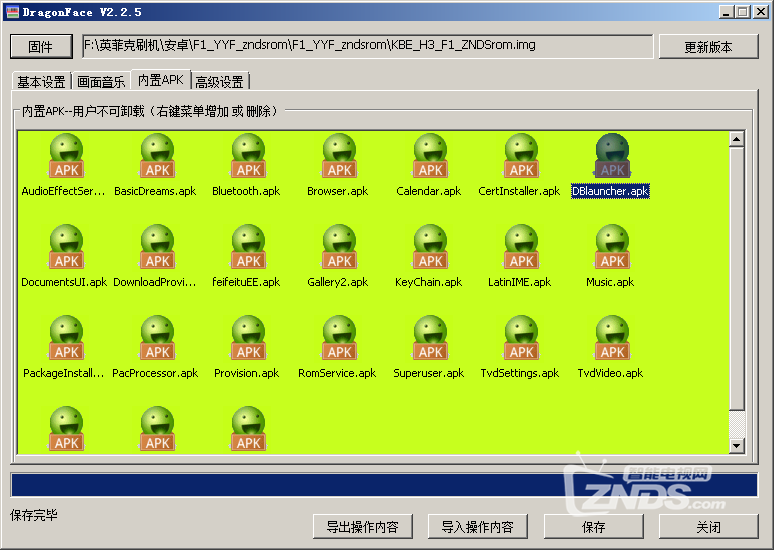Select the 内置APK tab

(160, 80)
